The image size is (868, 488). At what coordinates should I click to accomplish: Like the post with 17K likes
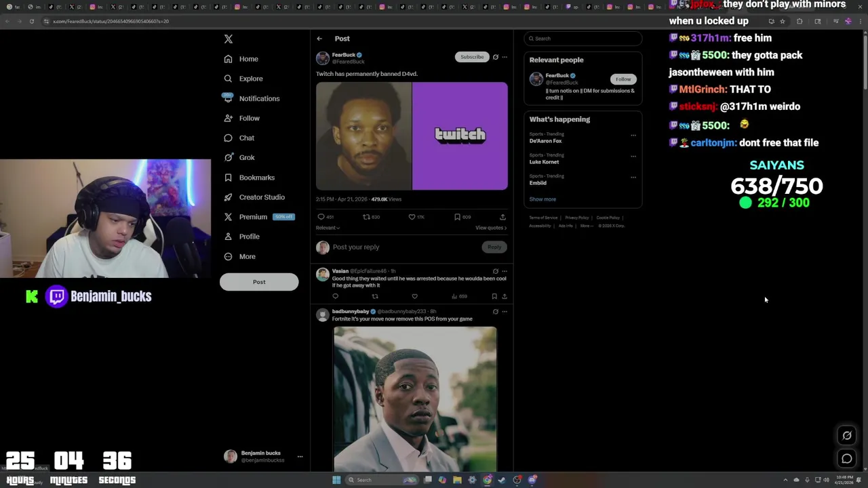point(412,217)
